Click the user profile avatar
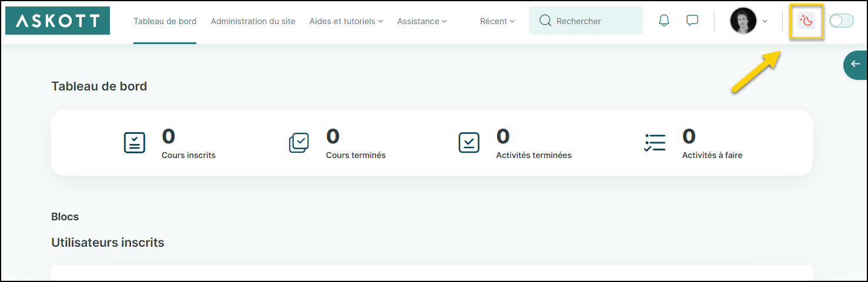 pyautogui.click(x=743, y=21)
